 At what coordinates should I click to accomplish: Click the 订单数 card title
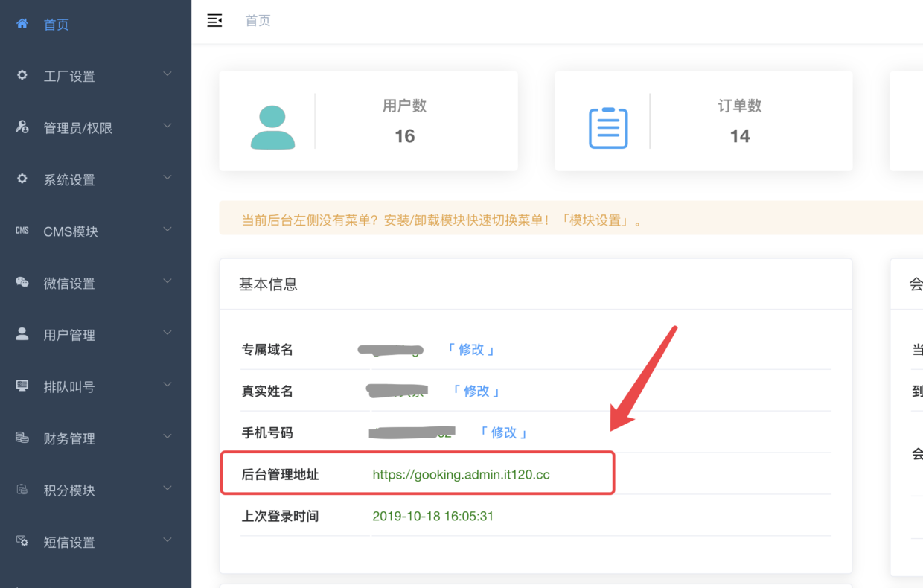740,106
